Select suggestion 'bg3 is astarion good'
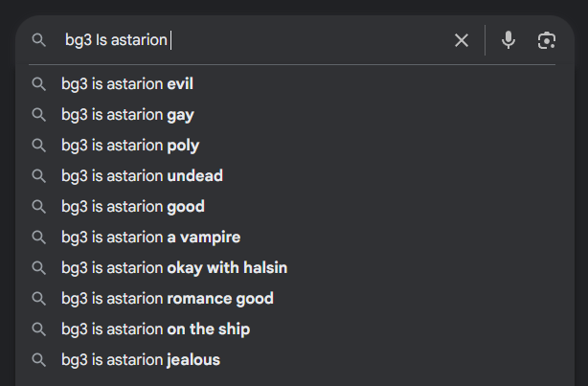This screenshot has height=386, width=588. (x=133, y=207)
